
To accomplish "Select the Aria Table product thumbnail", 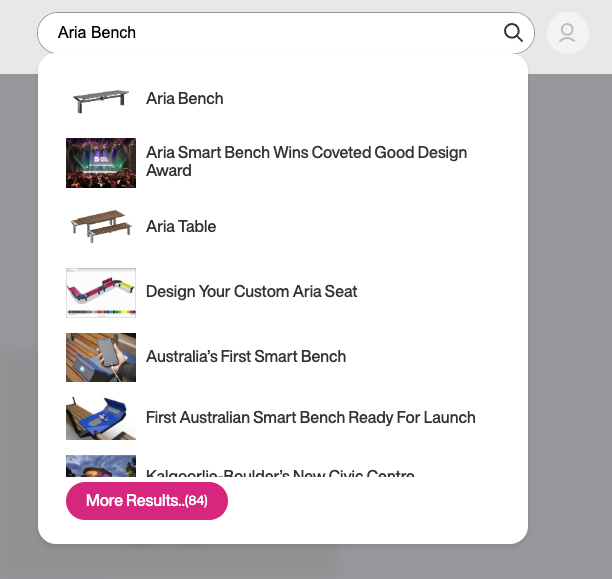I will (101, 227).
